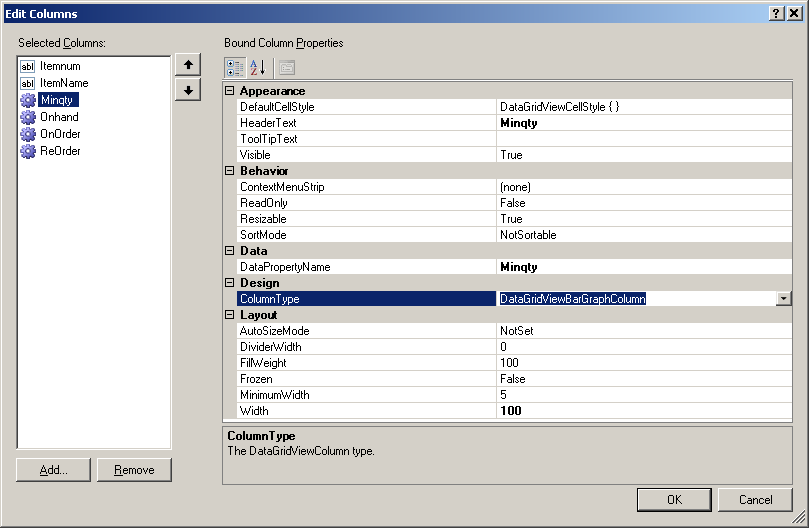Select the Itemnum column in list
Image resolution: width=809 pixels, height=528 pixels.
[59, 66]
